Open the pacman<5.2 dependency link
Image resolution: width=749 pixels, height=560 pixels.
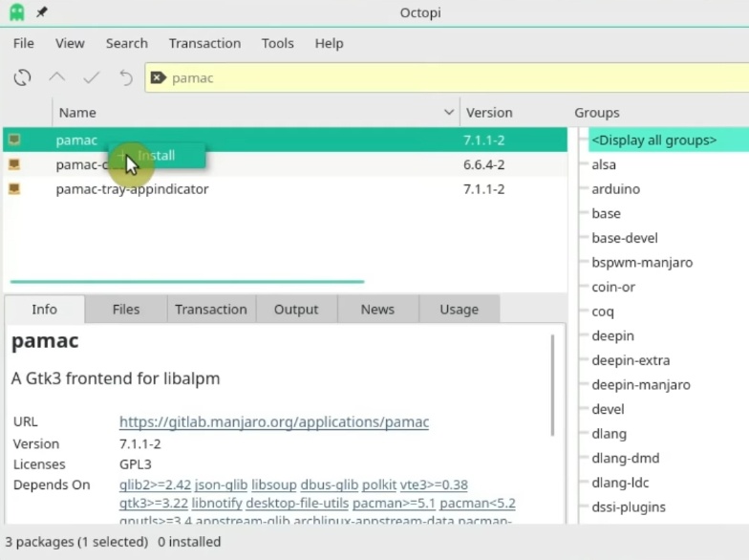478,503
